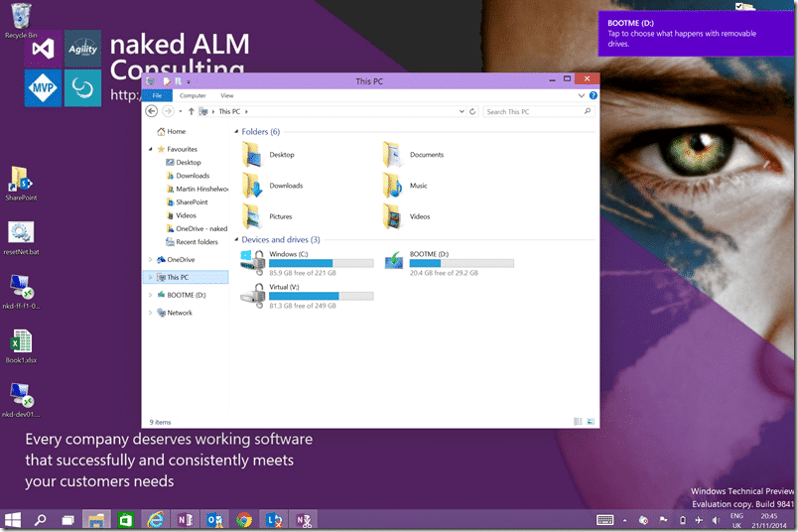The image size is (798, 532).
Task: Open the Pictures folder icon
Action: click(x=251, y=216)
